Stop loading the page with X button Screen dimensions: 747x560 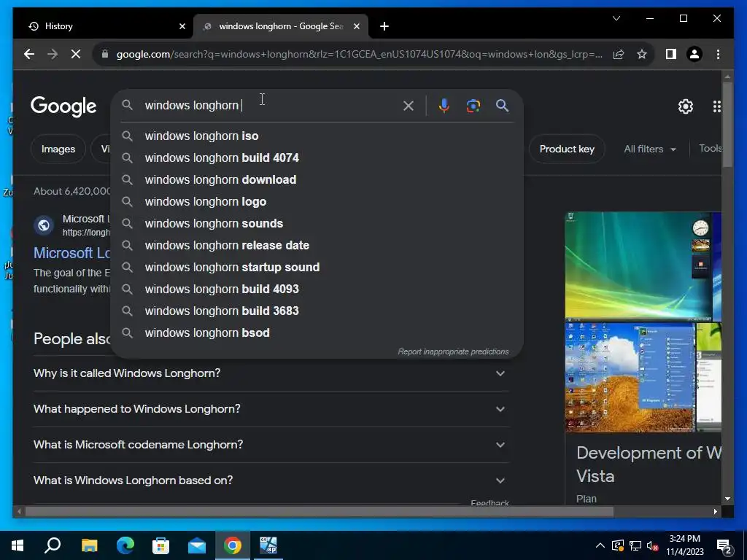tap(76, 54)
